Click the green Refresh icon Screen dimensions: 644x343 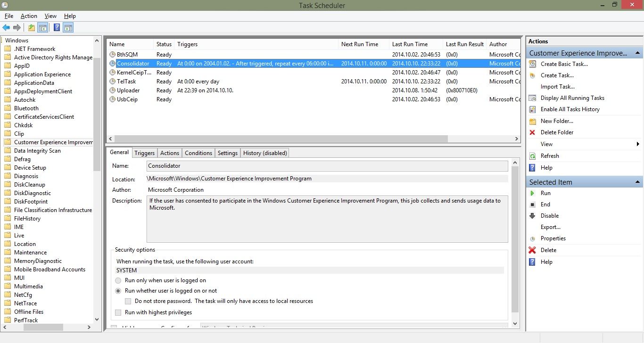click(x=533, y=156)
